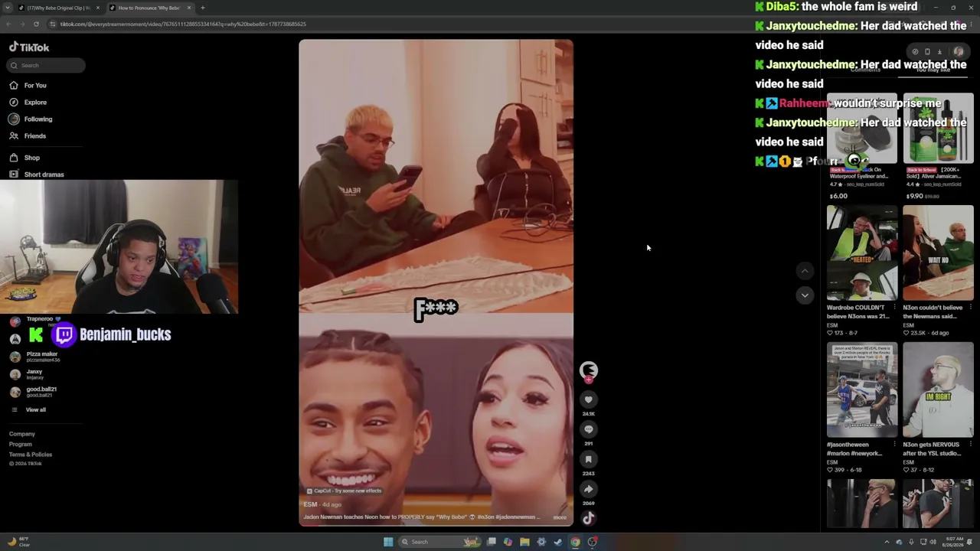Screen dimensions: 980x551
Task: Play the N3on gets NERVOUS video thumbnail
Action: (938, 390)
